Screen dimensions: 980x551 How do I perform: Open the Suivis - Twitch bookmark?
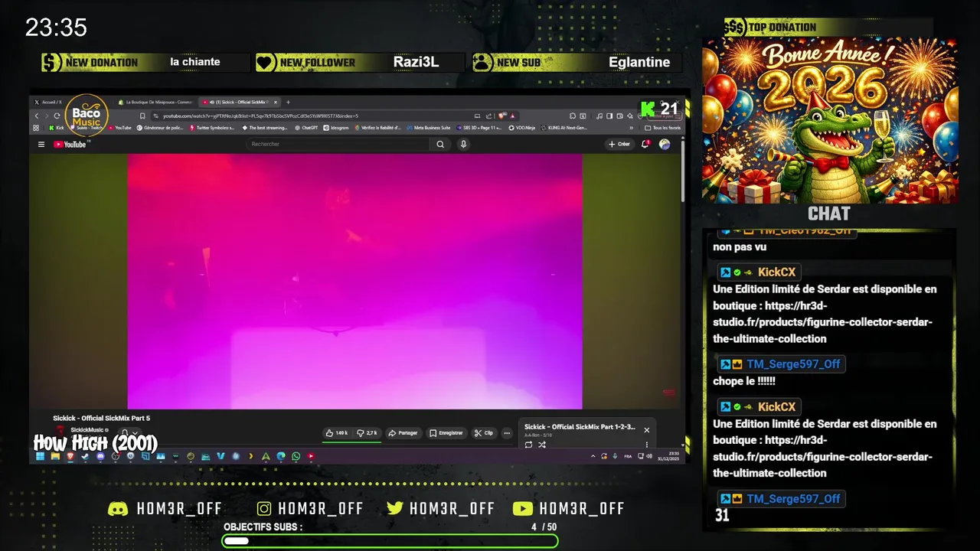(x=87, y=128)
